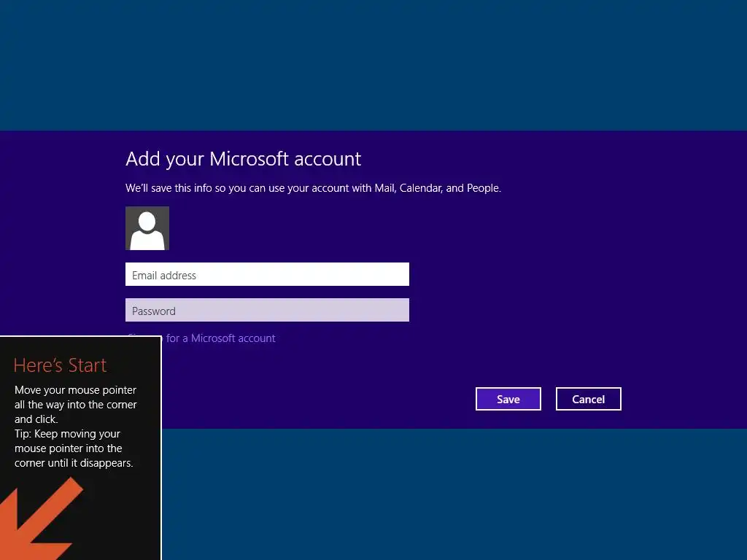Focus the Password input box
747x560 pixels.
tap(267, 310)
